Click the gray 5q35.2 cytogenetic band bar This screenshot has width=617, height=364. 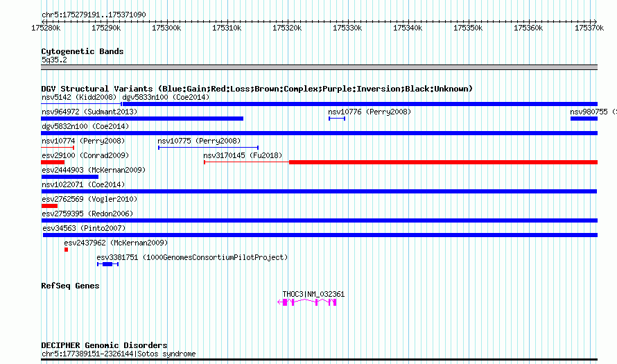pos(319,67)
